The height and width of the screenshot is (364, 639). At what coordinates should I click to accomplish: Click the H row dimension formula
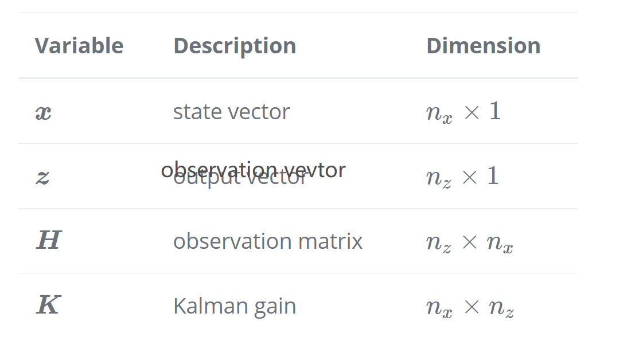point(469,242)
